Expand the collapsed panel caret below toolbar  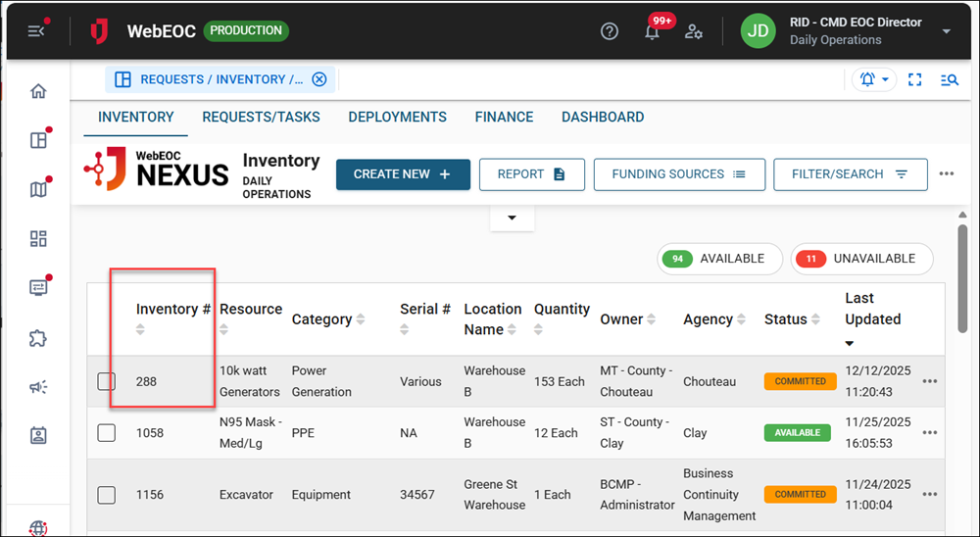point(512,218)
